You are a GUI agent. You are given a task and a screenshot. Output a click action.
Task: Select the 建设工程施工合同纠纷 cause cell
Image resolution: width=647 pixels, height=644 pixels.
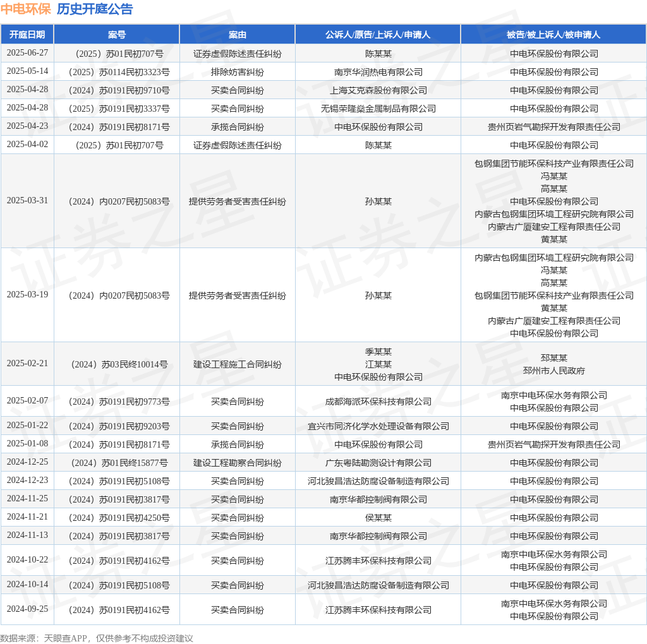[238, 364]
